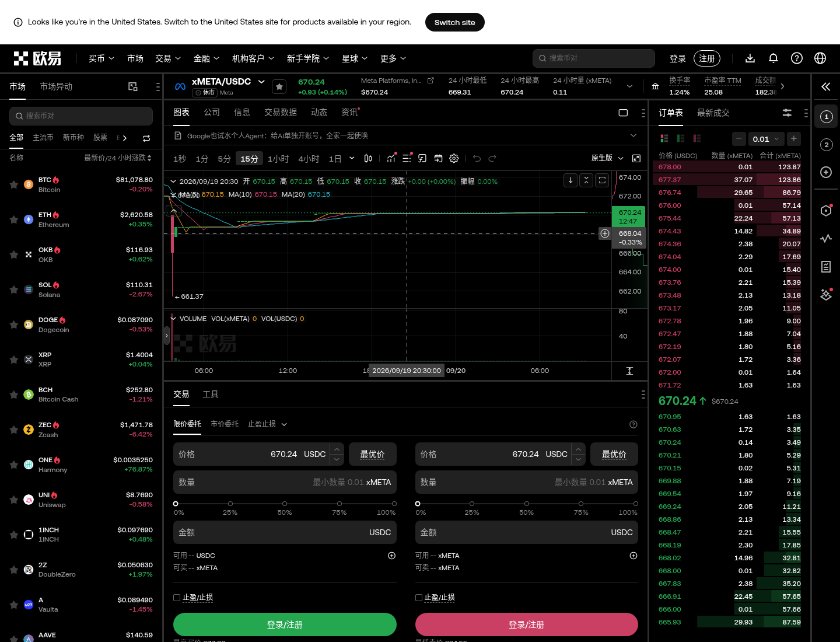Screen dimensions: 840x642
Task: Filter market list by 主流币
Action: coord(43,137)
